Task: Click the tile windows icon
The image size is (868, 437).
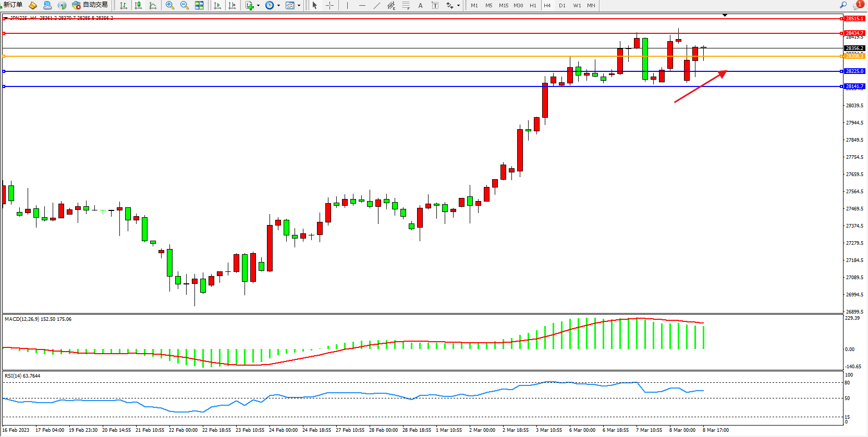Action: click(199, 5)
